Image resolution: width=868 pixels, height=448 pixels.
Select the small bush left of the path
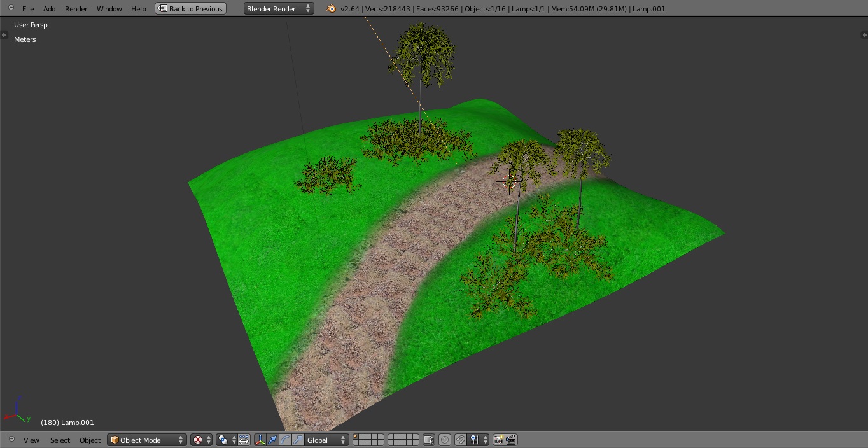pos(327,176)
